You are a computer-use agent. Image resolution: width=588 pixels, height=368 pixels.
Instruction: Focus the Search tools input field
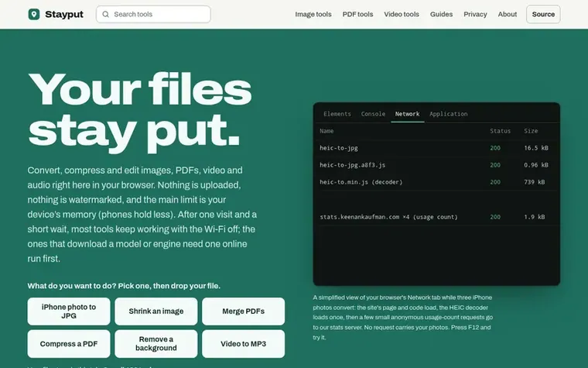(153, 14)
